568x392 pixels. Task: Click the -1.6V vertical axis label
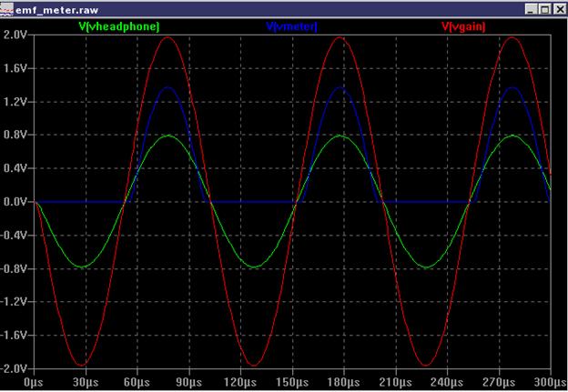[14, 336]
